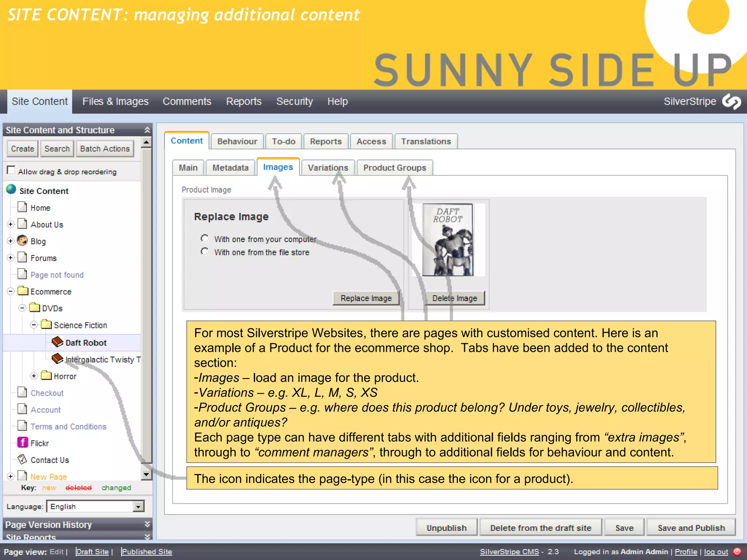747x560 pixels.
Task: Enable allow drag & drop reordering
Action: (x=11, y=170)
